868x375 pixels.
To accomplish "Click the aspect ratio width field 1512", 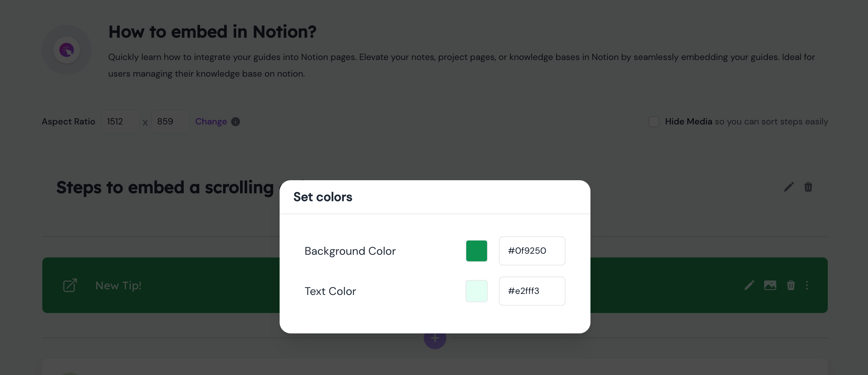I will tap(120, 122).
